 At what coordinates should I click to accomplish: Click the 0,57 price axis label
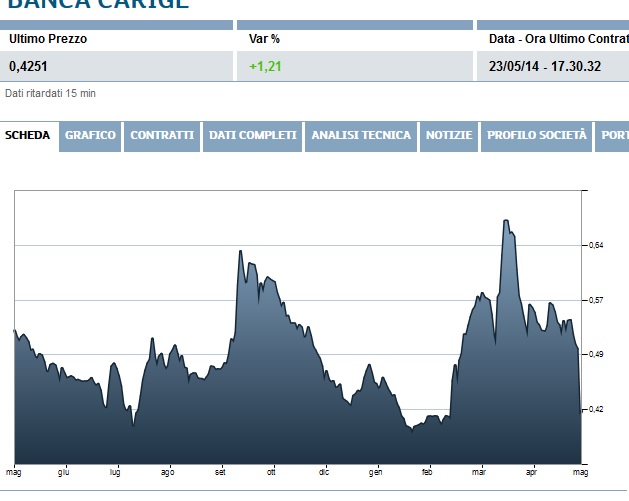pyautogui.click(x=596, y=300)
